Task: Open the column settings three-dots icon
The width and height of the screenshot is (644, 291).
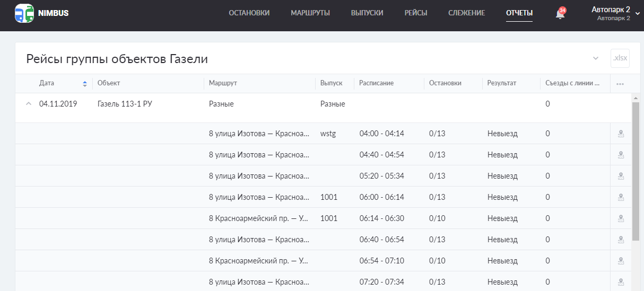Action: point(620,84)
